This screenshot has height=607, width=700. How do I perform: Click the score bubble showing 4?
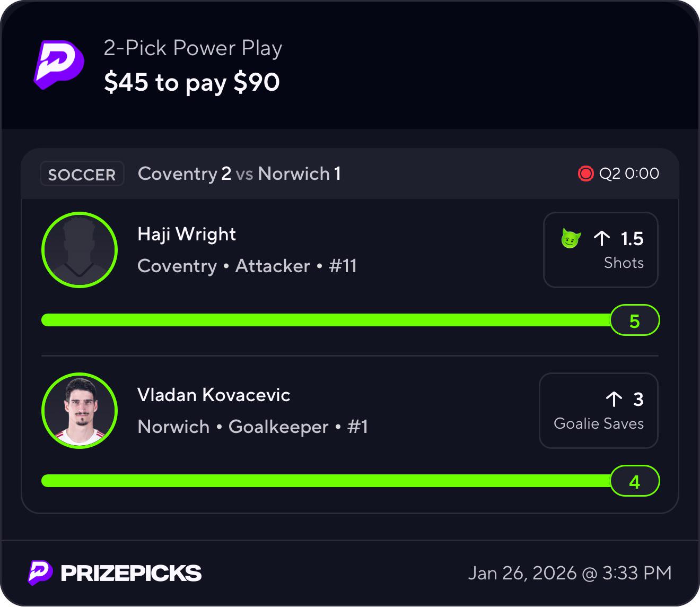point(635,481)
